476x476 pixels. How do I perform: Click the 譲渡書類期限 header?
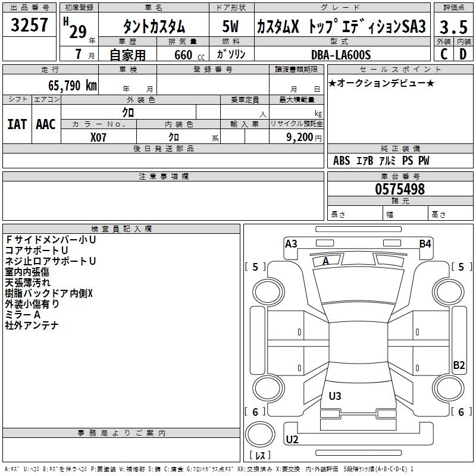coord(296,70)
